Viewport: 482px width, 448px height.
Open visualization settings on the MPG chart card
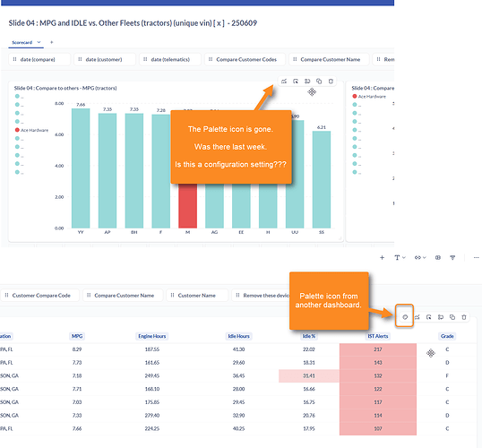pyautogui.click(x=284, y=82)
